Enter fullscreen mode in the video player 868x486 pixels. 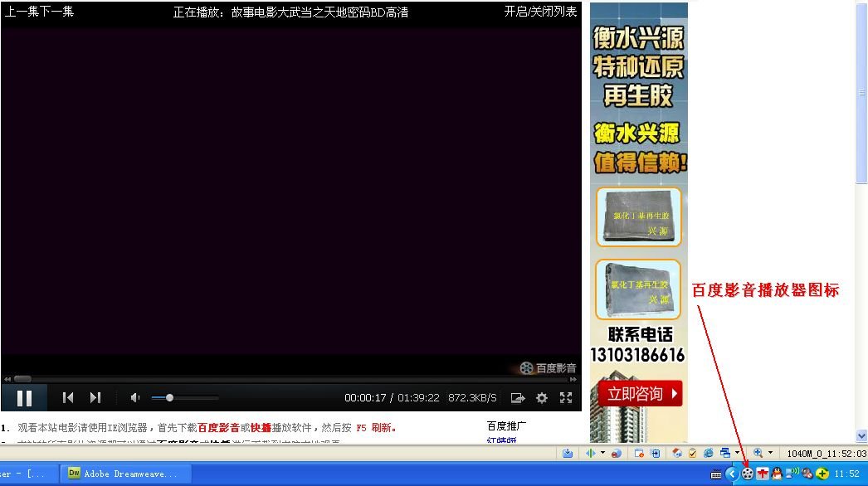[x=567, y=398]
